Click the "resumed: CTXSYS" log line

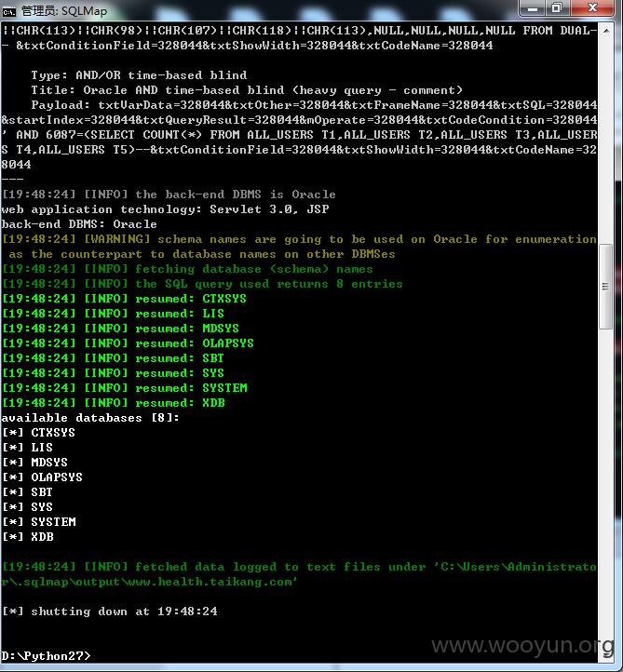tap(125, 299)
